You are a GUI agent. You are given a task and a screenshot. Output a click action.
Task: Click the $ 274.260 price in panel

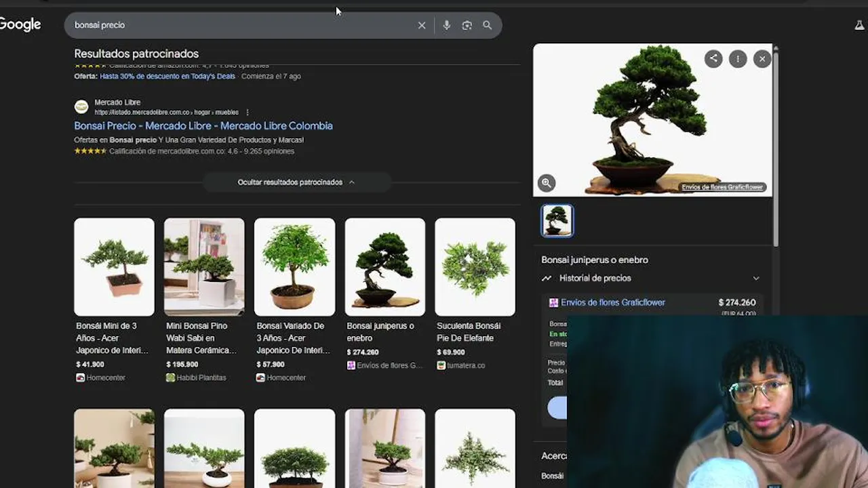point(737,303)
